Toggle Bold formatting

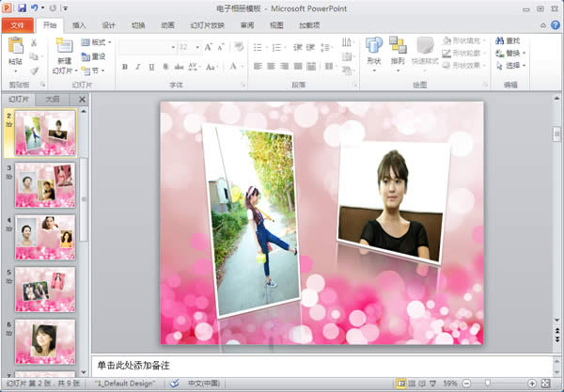125,67
